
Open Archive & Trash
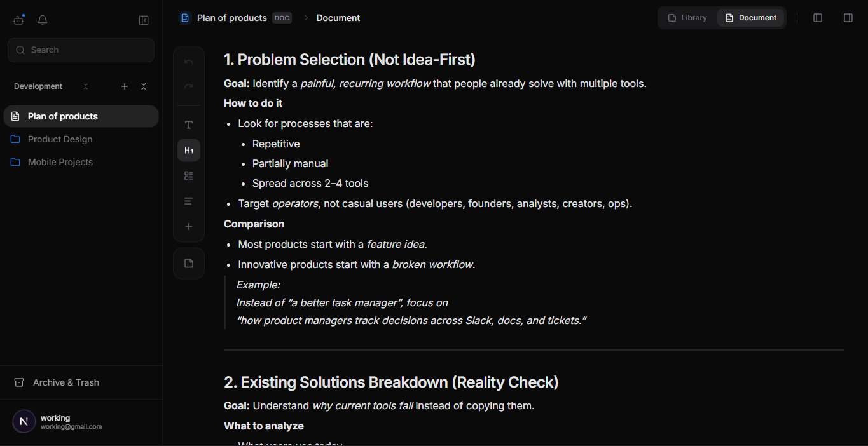pyautogui.click(x=65, y=382)
